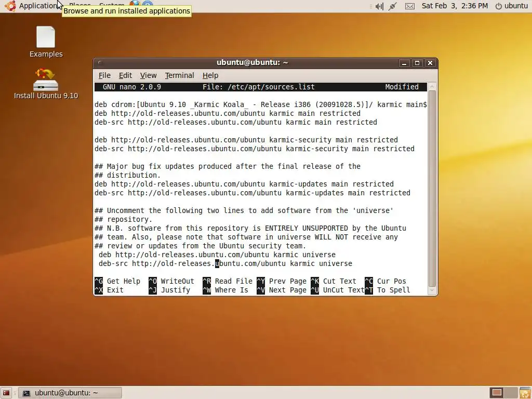Click the '^U UnCut Text' nano shortcut

click(338, 290)
